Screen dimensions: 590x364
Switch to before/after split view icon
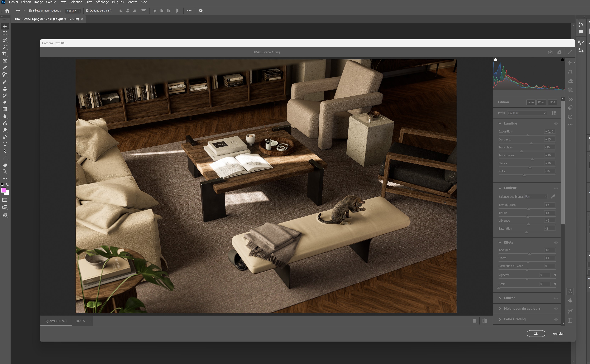pyautogui.click(x=485, y=321)
